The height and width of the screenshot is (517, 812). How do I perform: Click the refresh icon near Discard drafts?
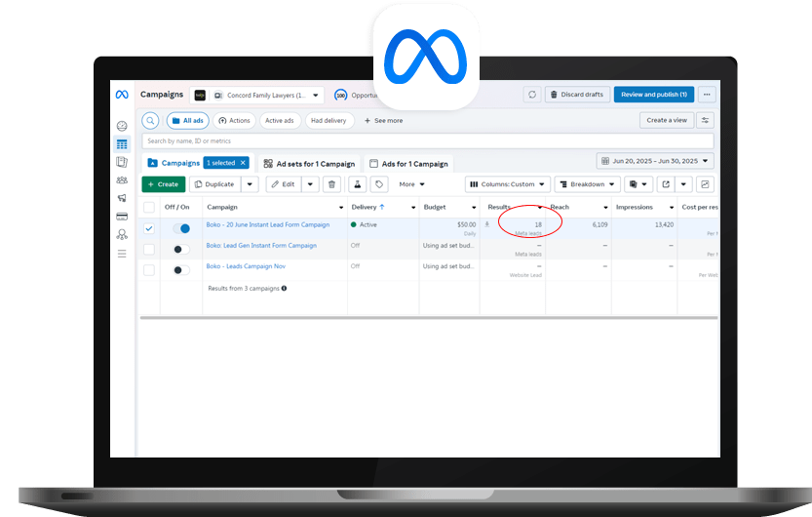point(531,95)
